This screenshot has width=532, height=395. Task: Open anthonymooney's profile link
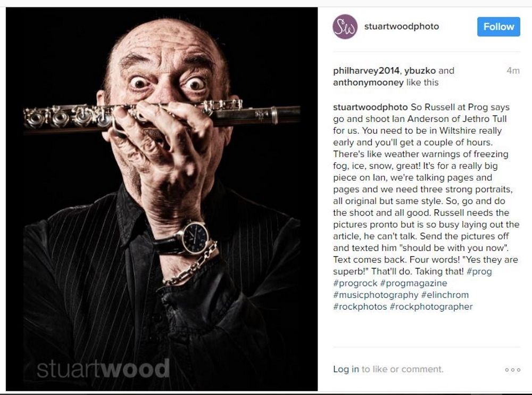tap(368, 83)
